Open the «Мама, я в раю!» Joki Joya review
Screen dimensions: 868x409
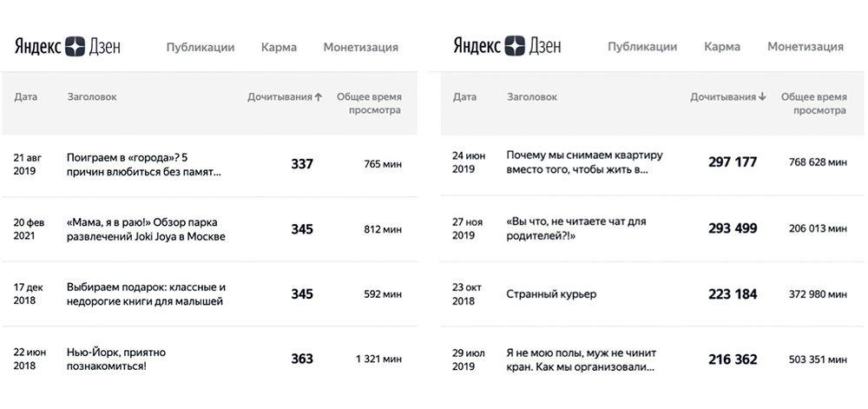146,229
